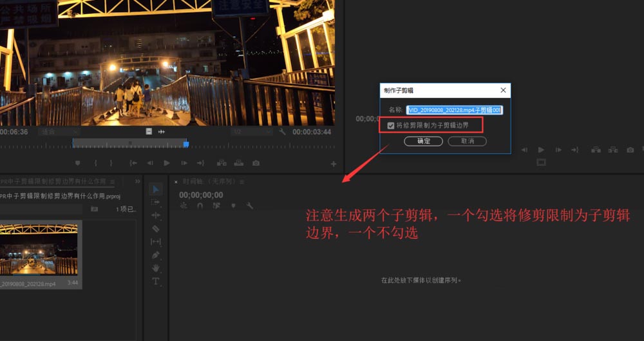The image size is (644, 341).
Task: Select the Razor tool
Action: click(x=155, y=228)
